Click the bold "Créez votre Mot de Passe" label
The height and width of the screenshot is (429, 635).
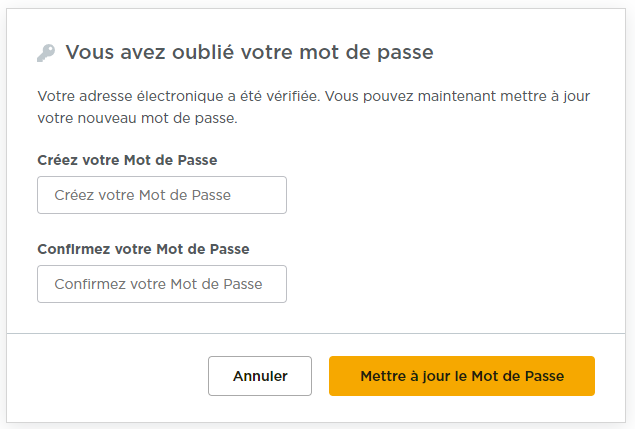coord(127,160)
